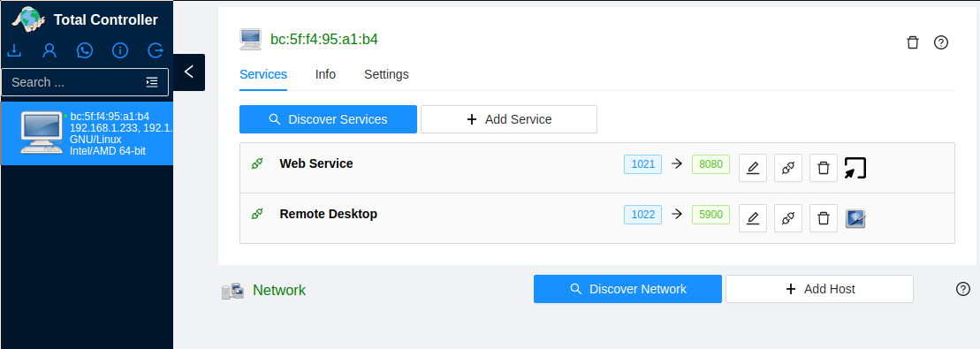Click the Network section icon
Screen dimensions: 980x349
(232, 291)
